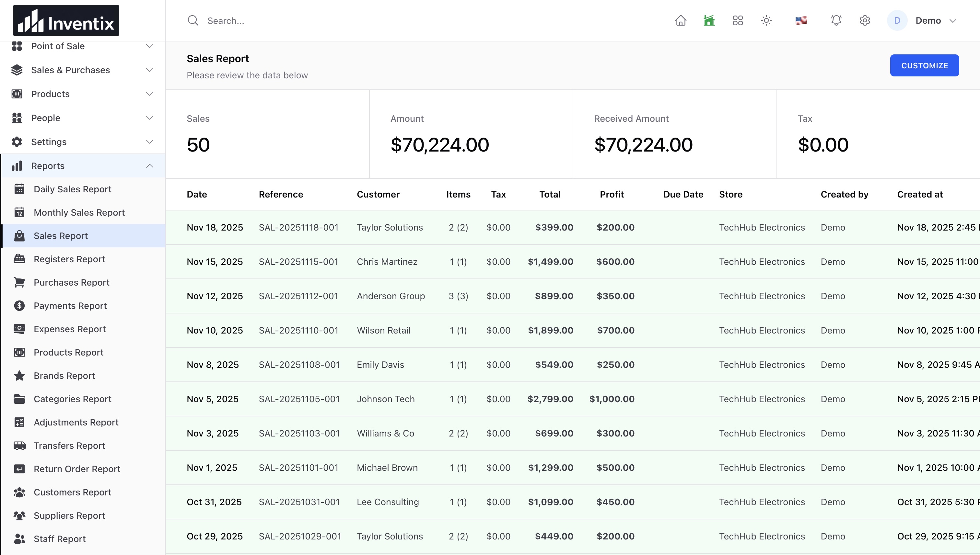Click the Products Report barcode icon
The height and width of the screenshot is (555, 980).
coord(19,352)
